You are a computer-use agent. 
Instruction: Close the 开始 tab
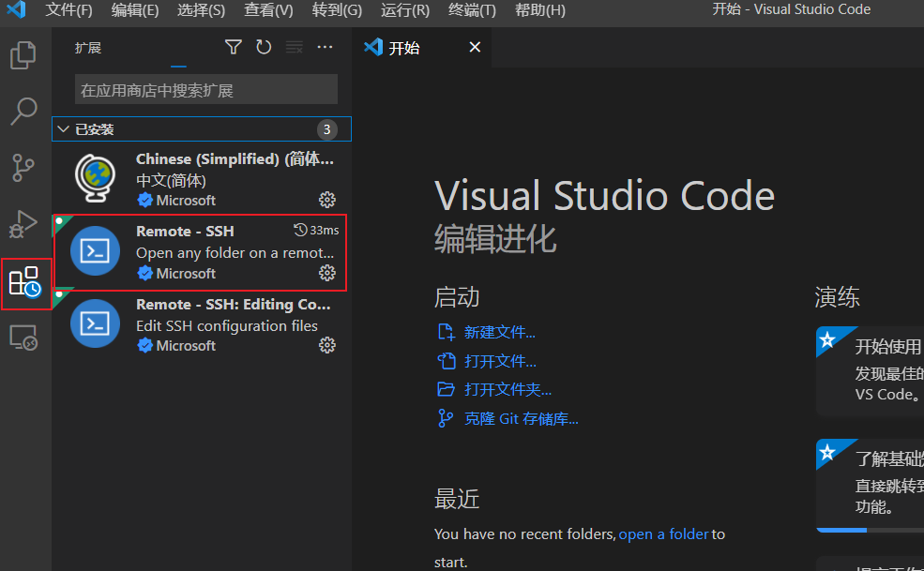click(475, 47)
